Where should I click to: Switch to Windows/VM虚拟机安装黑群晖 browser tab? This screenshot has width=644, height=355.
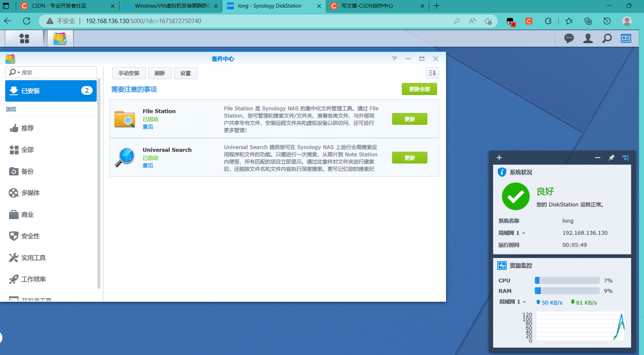pos(171,6)
